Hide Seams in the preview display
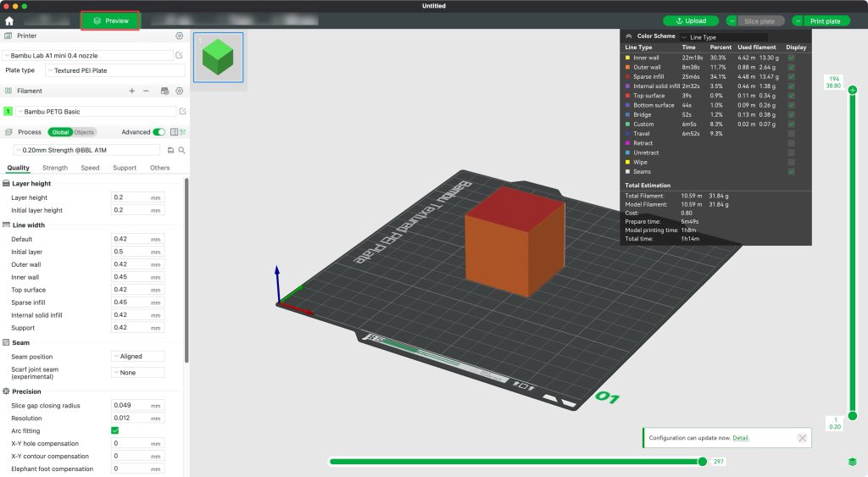Viewport: 868px width, 477px height. pyautogui.click(x=791, y=171)
